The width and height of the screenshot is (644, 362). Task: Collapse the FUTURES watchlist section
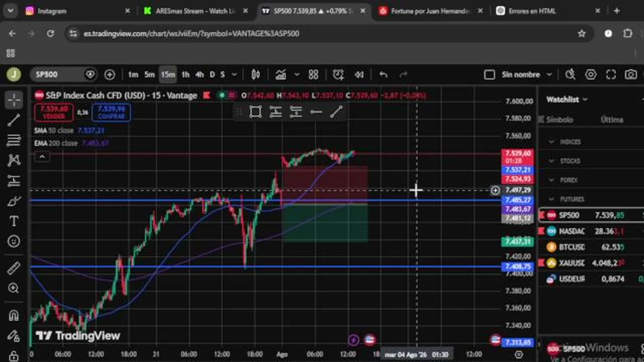point(551,199)
